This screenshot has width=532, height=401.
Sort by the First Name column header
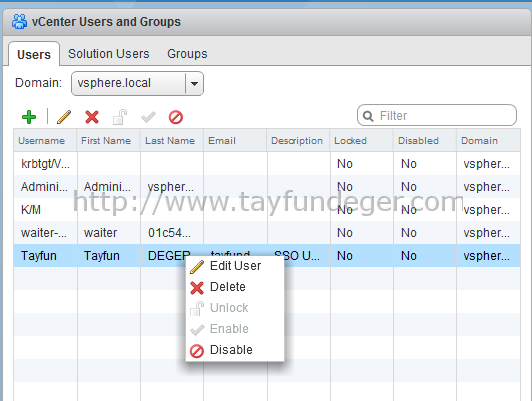(109, 140)
